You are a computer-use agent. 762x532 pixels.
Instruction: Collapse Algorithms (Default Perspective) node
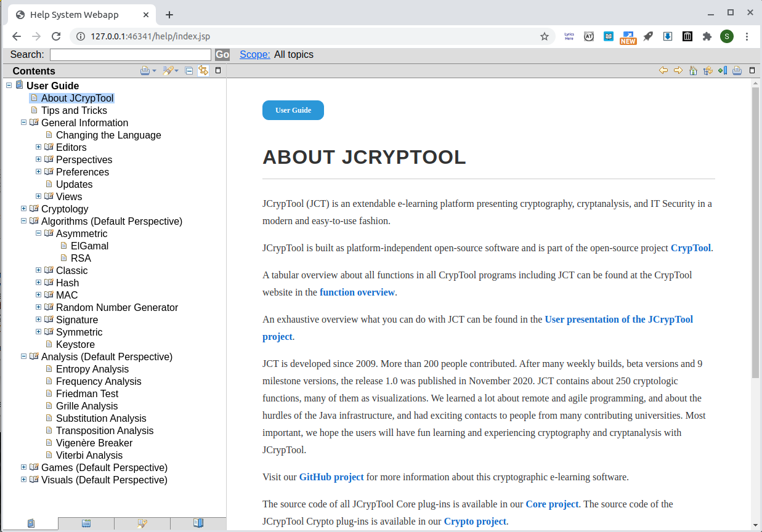[x=24, y=220]
